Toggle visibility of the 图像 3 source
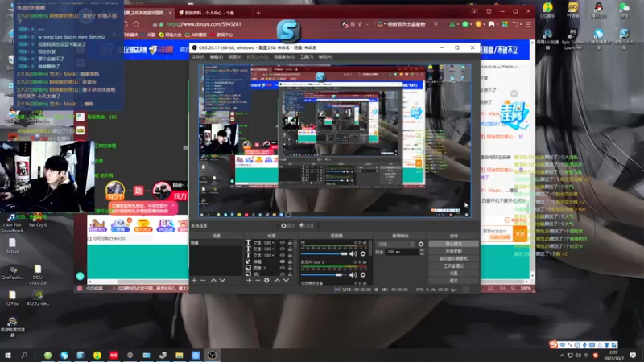The height and width of the screenshot is (362, 644). point(283,268)
